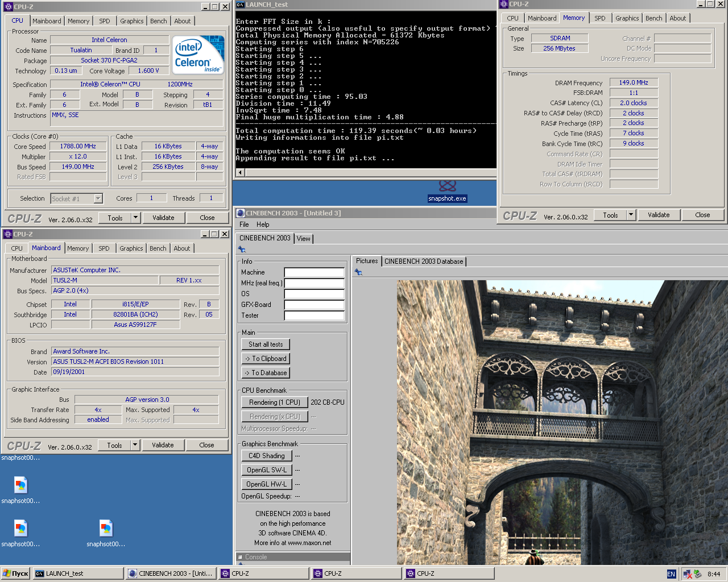
Task: Click the Safely Remove Hardware tray icon
Action: coord(697,574)
